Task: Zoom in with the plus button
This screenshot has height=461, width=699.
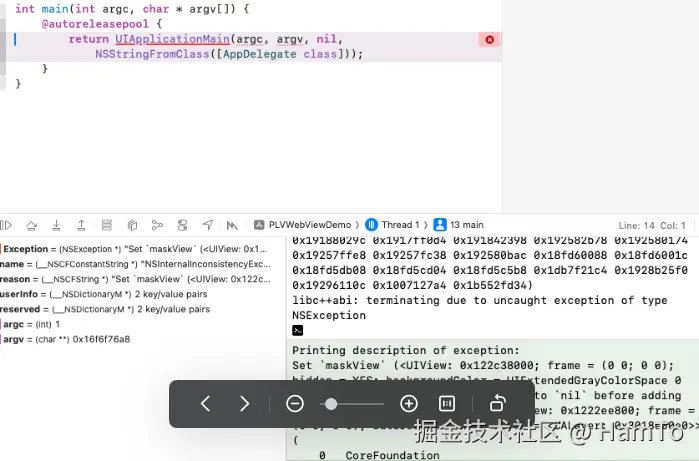Action: (x=409, y=403)
